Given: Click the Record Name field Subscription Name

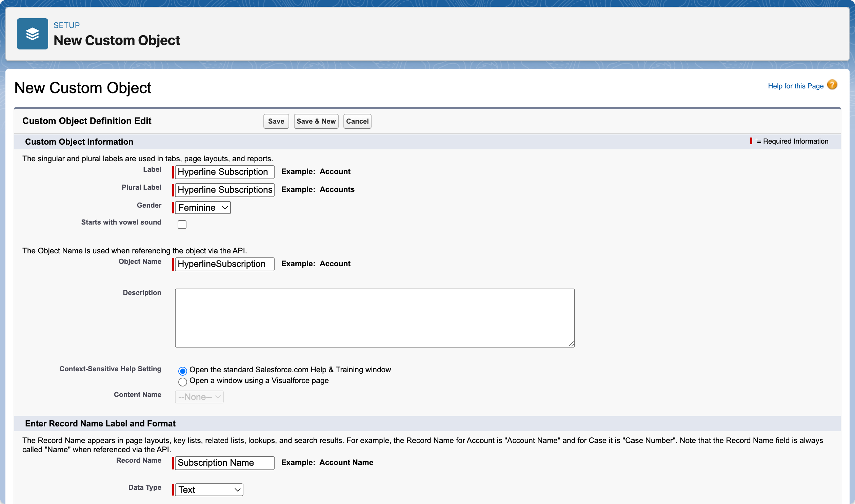Looking at the screenshot, I should tap(225, 463).
